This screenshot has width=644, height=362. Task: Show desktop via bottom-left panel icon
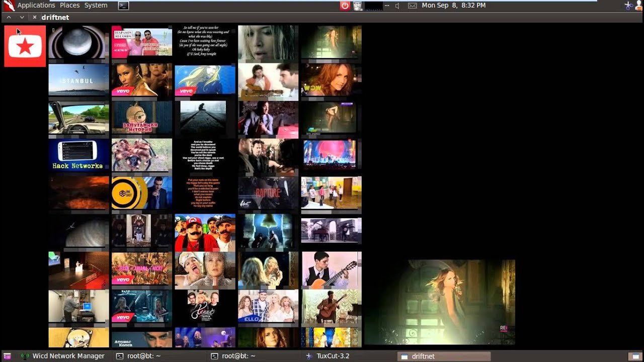click(7, 356)
